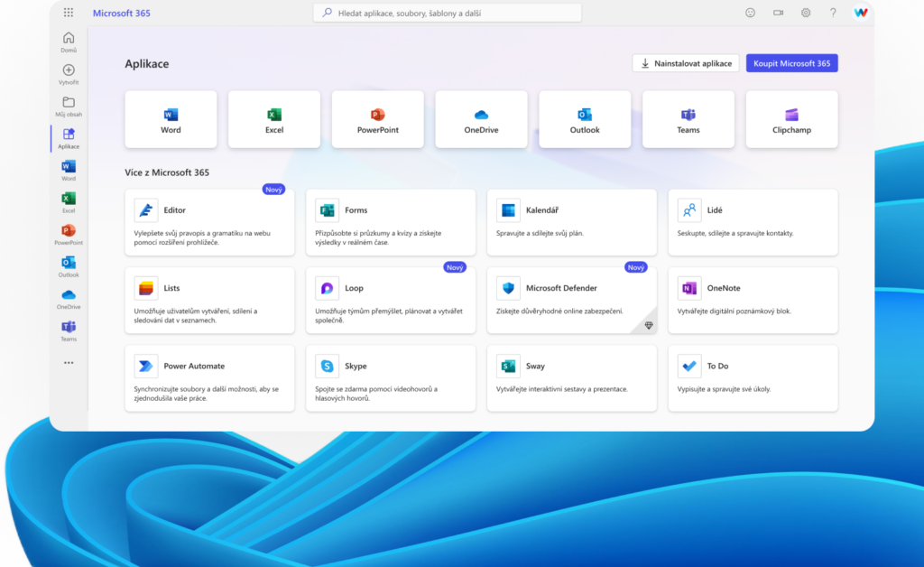Open Word from the sidebar
924x567 pixels.
click(x=69, y=171)
